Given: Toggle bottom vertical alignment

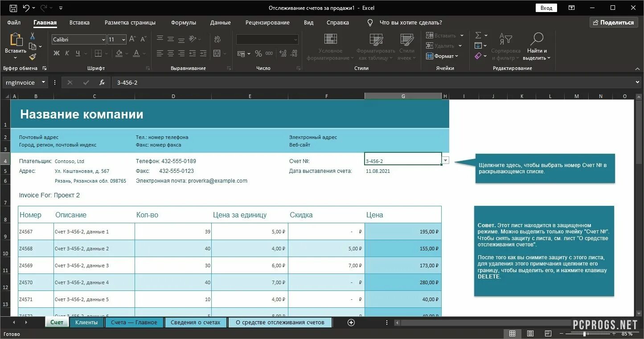Looking at the screenshot, I should (x=181, y=39).
